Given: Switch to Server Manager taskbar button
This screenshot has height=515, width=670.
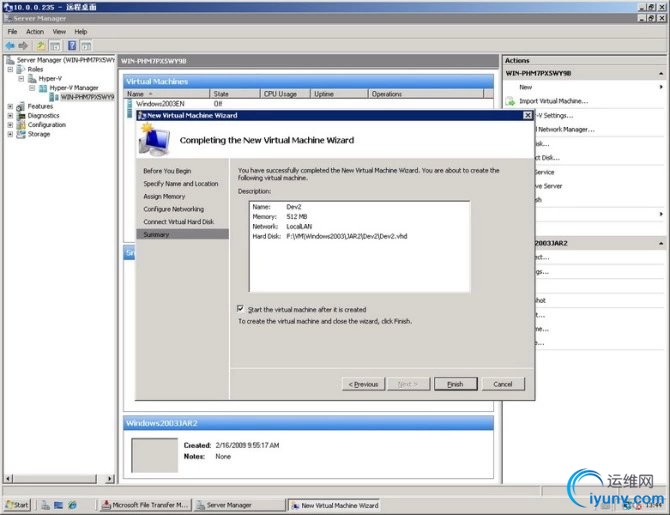Looking at the screenshot, I should (x=239, y=505).
